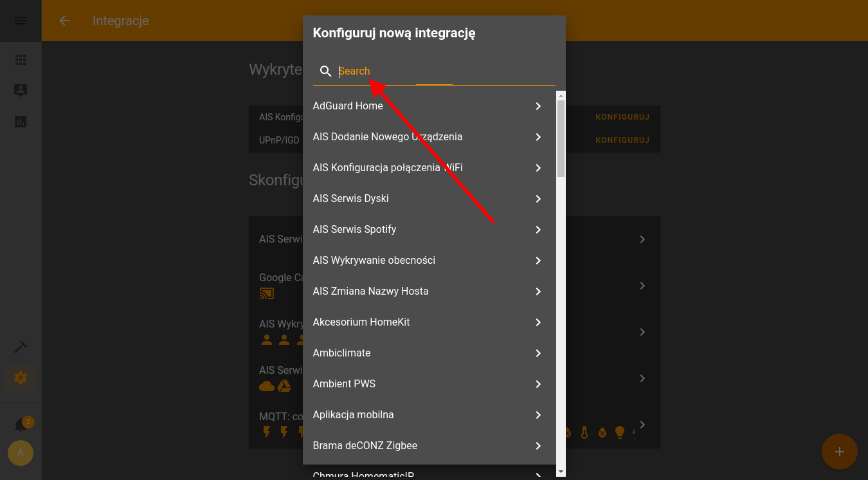The width and height of the screenshot is (868, 480).
Task: Expand the AdGuard Home chevron
Action: pos(538,106)
